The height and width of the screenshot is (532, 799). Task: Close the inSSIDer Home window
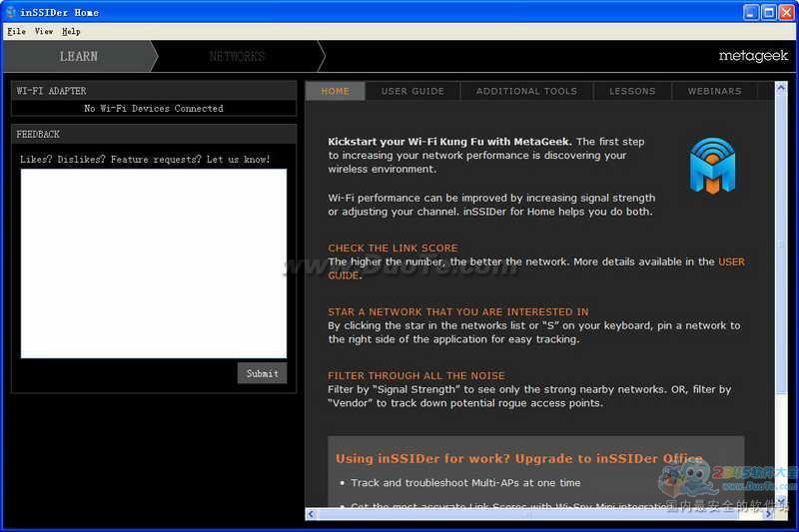786,12
